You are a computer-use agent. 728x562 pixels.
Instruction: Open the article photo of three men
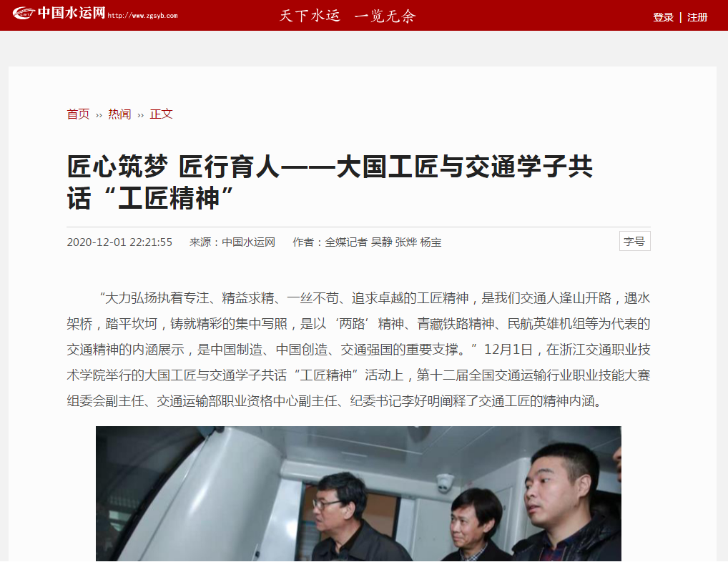pos(358,494)
